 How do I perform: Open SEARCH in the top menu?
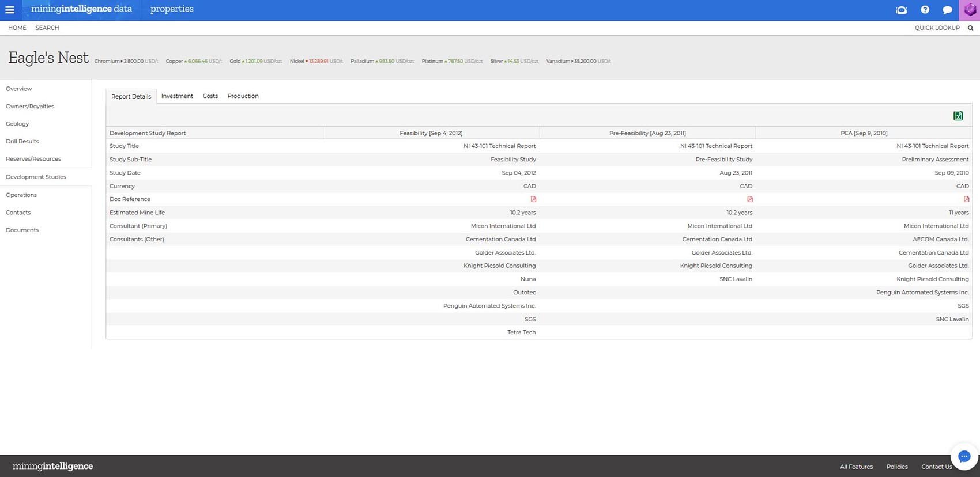pyautogui.click(x=47, y=28)
